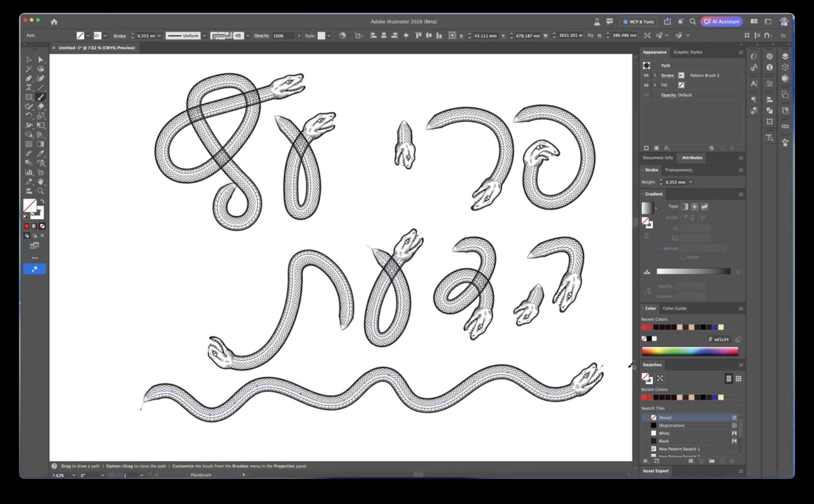The width and height of the screenshot is (814, 504).
Task: Click the Opacity label in the control bar
Action: coord(261,36)
